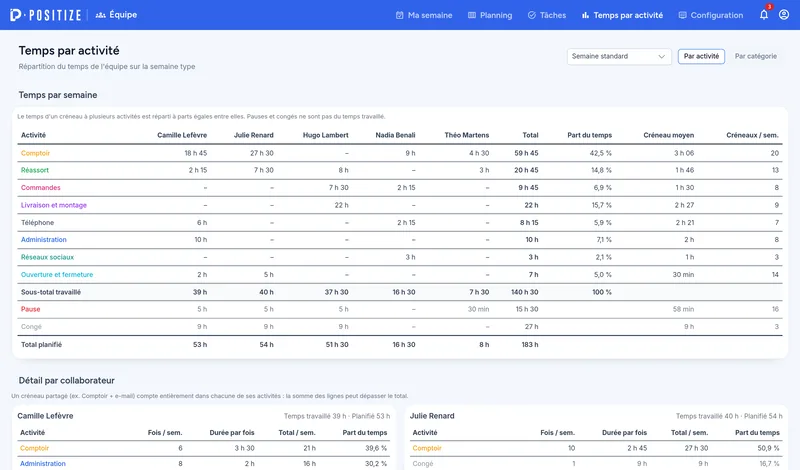Click Comptoir in Camille Lefèvre's card
Viewport: 800px width, 470px height.
(34, 449)
